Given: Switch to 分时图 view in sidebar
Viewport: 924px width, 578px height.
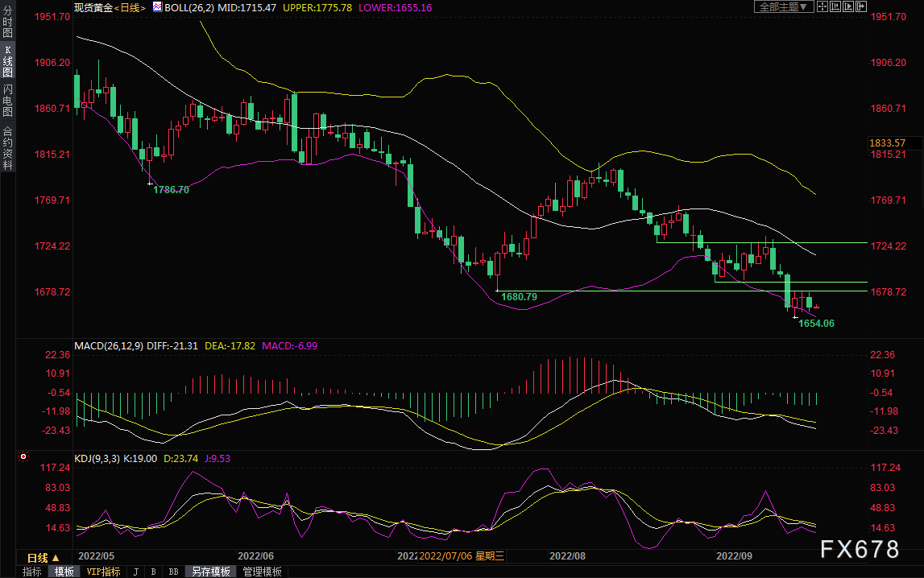Looking at the screenshot, I should point(8,22).
